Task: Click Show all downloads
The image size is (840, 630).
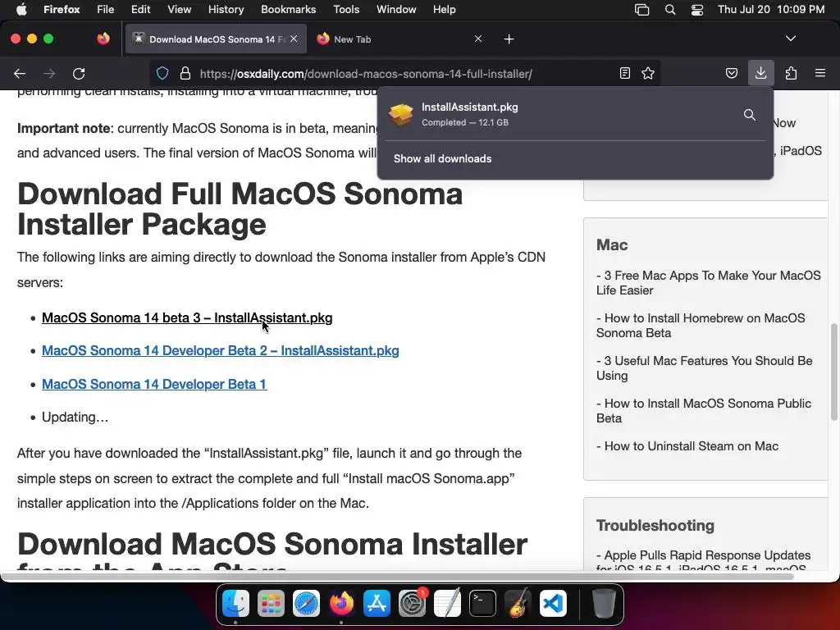Action: pyautogui.click(x=442, y=158)
